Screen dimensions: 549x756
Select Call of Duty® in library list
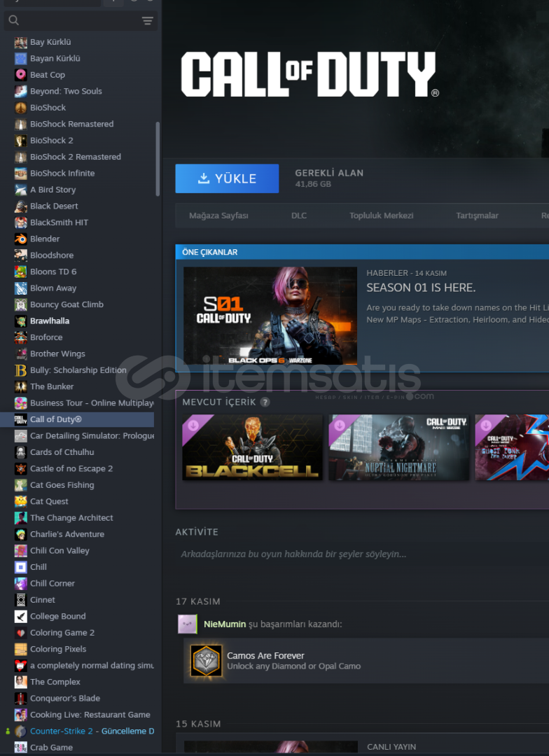click(77, 419)
